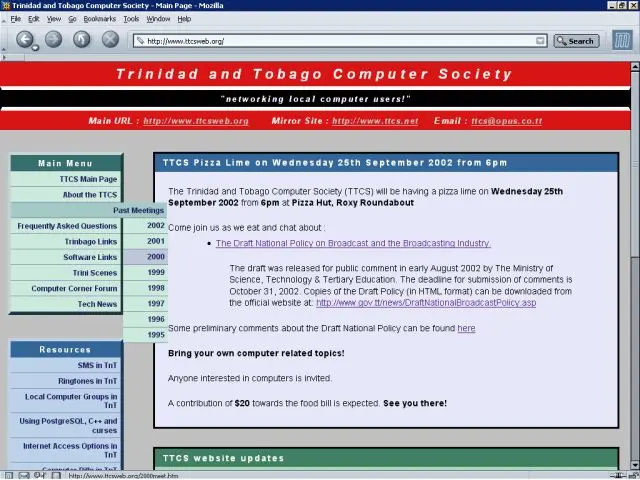Click the ttcs@opus.co.tt email link
The image size is (640, 480).
pos(507,121)
